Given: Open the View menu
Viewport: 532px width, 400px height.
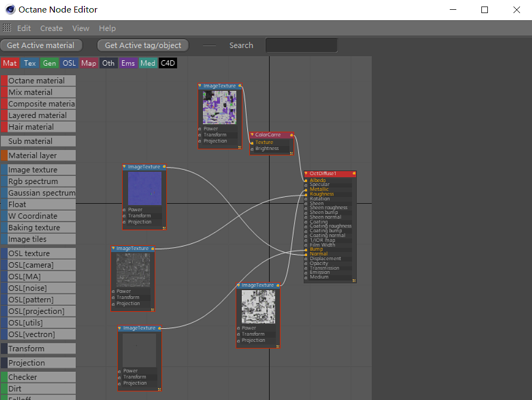Looking at the screenshot, I should (x=81, y=28).
